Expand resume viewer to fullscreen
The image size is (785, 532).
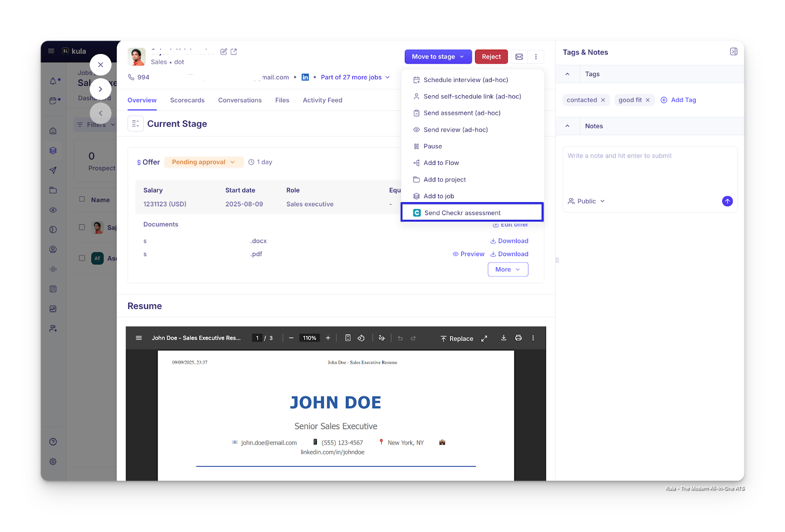(x=484, y=339)
